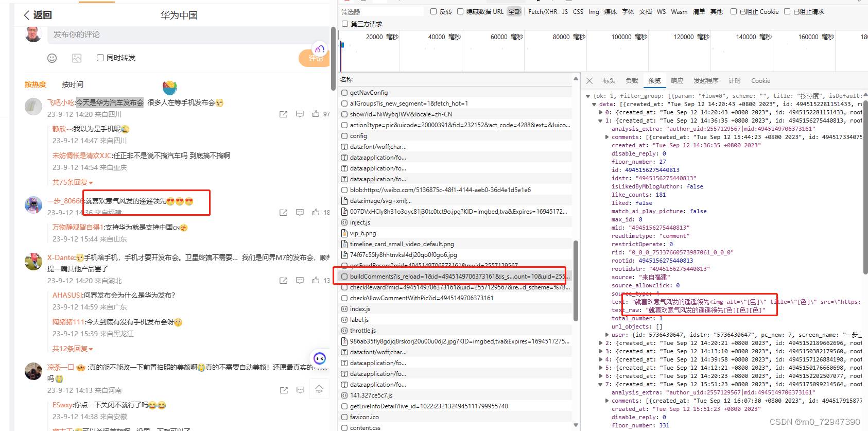This screenshot has height=431, width=868.
Task: Like the 一步_8066 comment with 18 likes
Action: pyautogui.click(x=316, y=212)
